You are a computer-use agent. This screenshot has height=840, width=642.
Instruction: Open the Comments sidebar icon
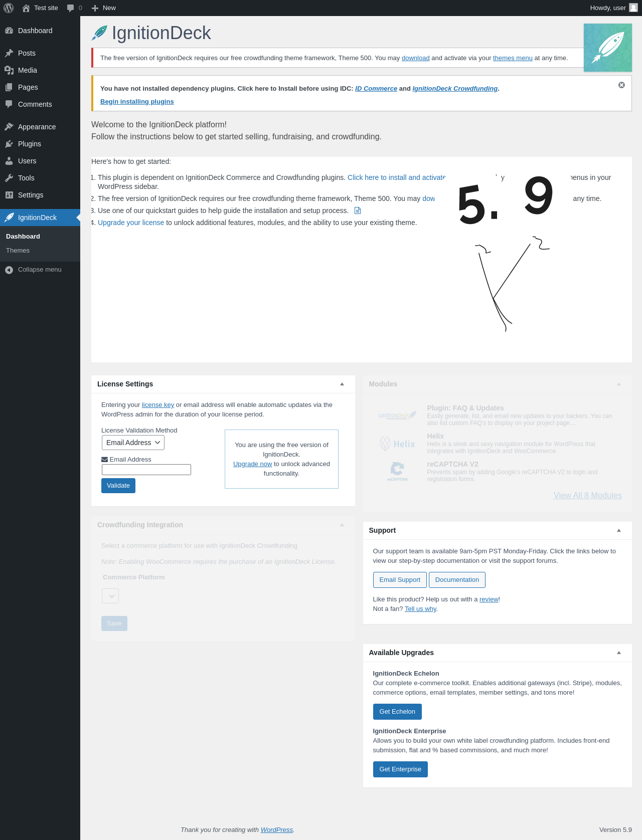pyautogui.click(x=9, y=104)
